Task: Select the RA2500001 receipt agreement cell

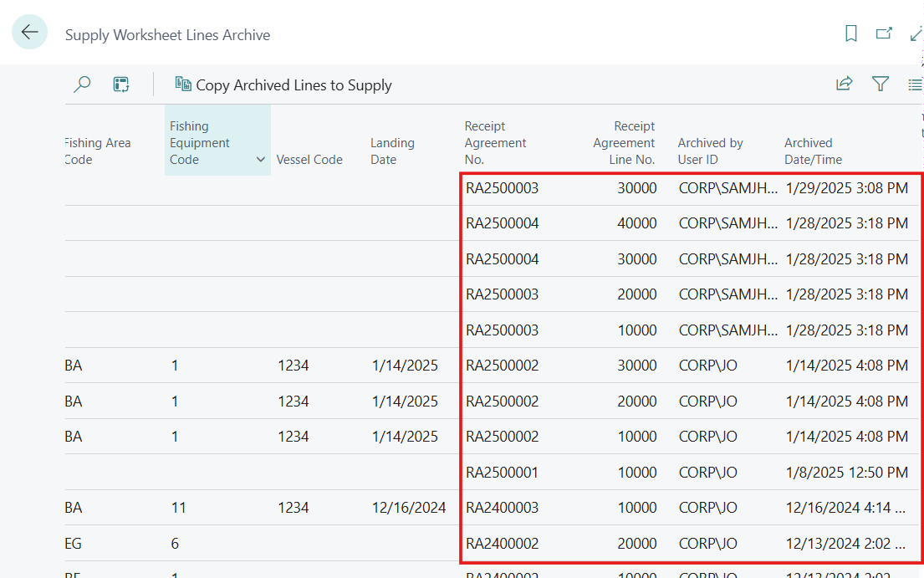Action: (x=502, y=473)
